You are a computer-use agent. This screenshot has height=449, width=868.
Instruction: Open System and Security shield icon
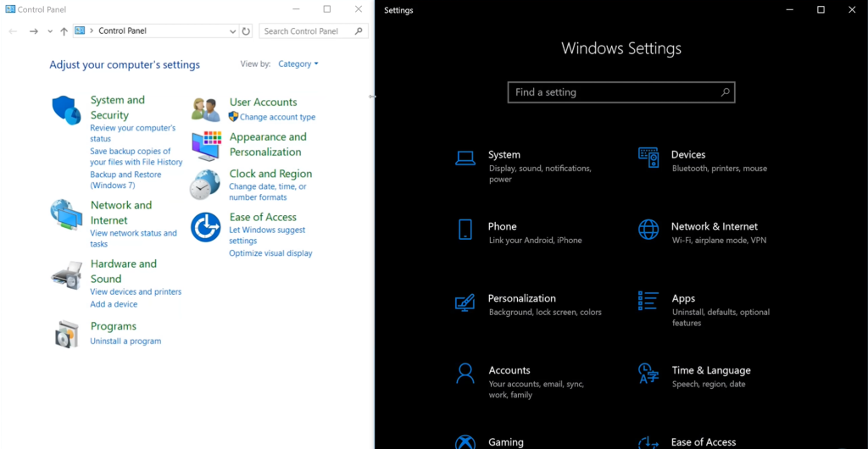66,110
